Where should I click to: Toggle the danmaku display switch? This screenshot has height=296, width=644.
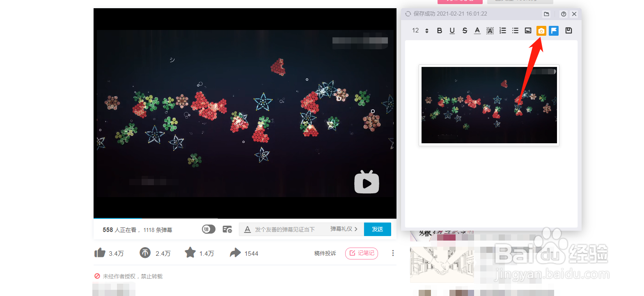pyautogui.click(x=209, y=229)
